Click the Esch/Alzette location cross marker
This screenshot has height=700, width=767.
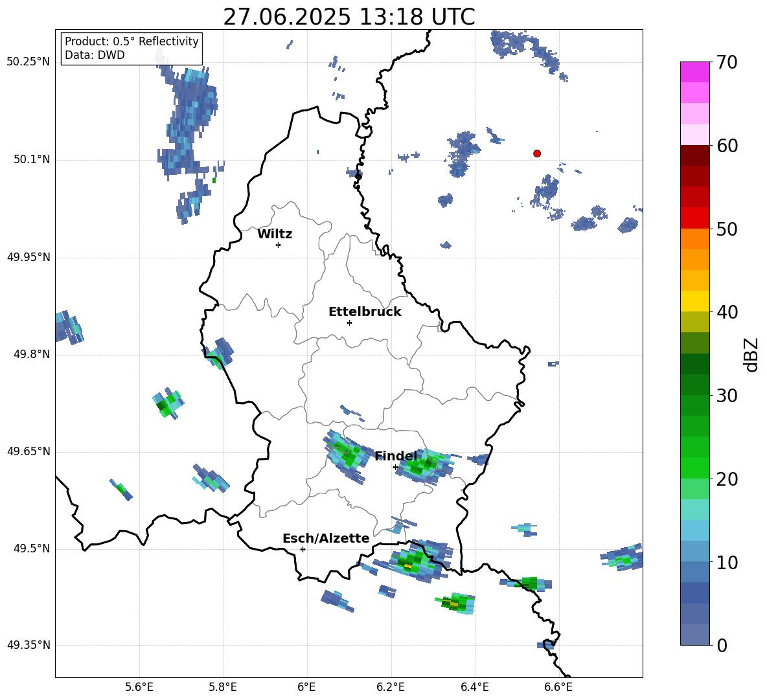point(303,549)
